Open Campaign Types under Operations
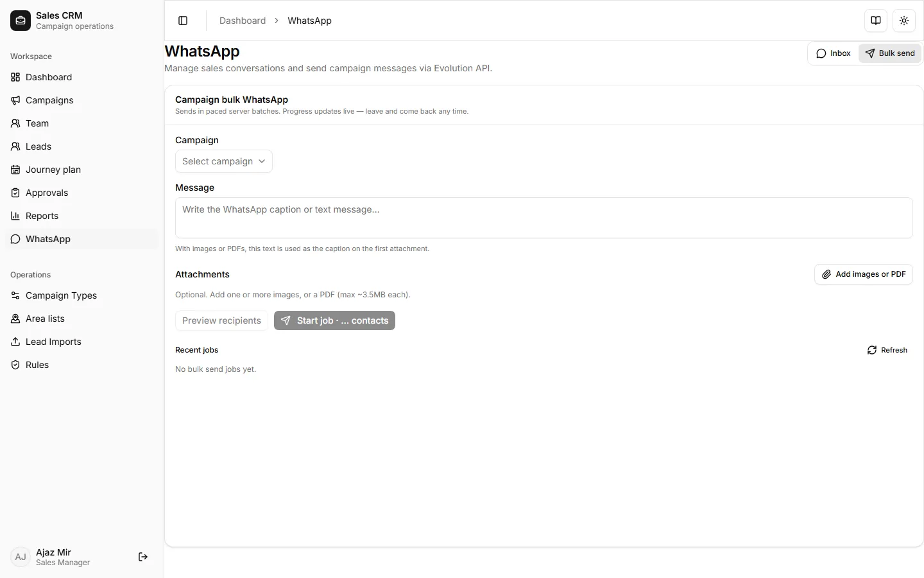This screenshot has width=924, height=578. click(x=81, y=295)
